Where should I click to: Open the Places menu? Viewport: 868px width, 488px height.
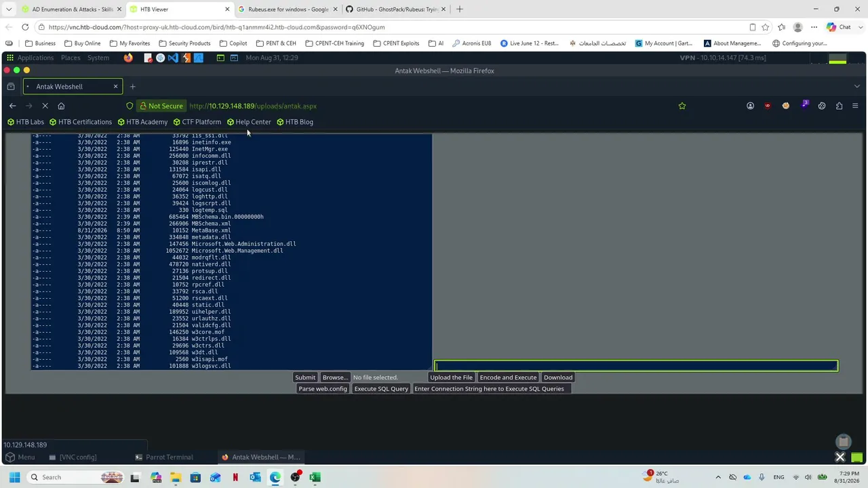pos(71,58)
